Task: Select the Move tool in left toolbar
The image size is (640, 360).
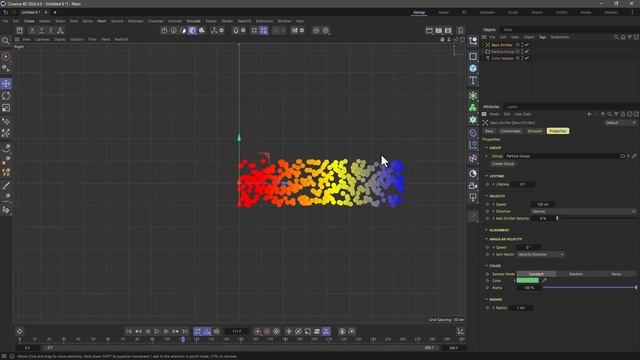Action: coord(6,84)
